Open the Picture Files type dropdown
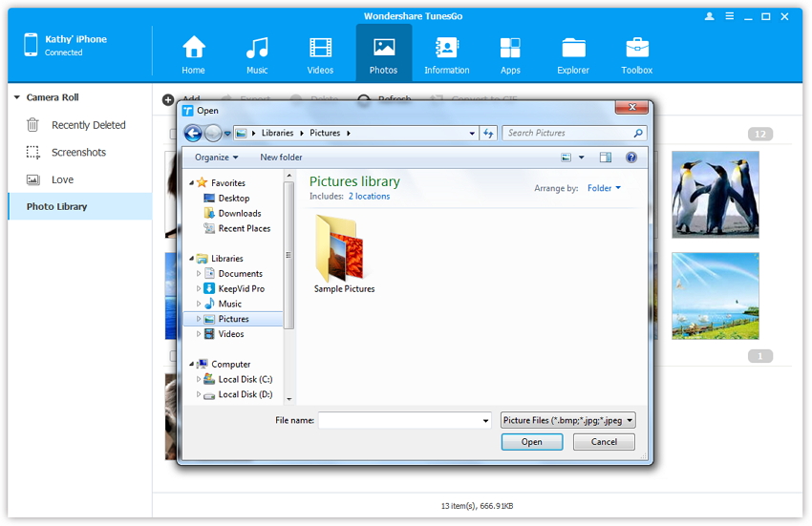Image resolution: width=812 pixels, height=526 pixels. point(567,420)
